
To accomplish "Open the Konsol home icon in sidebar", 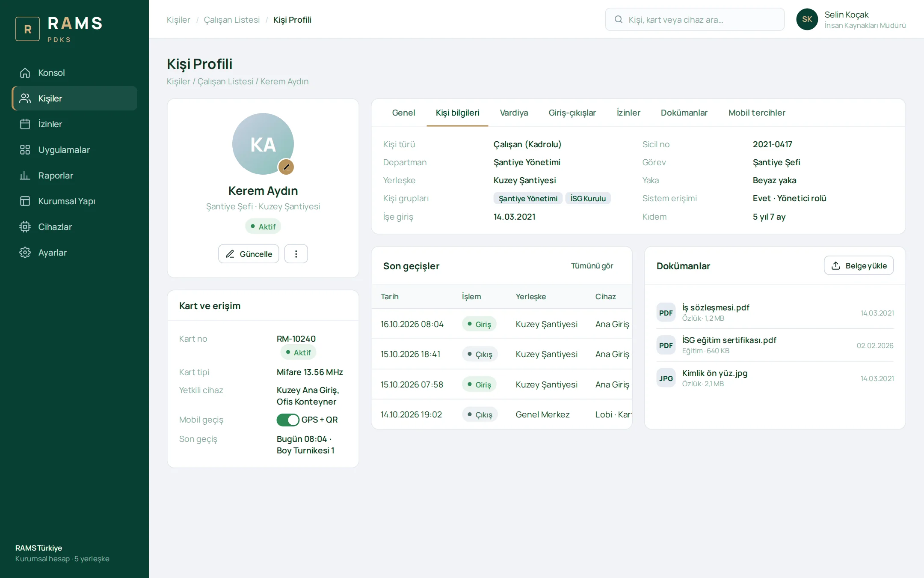I will click(x=25, y=73).
